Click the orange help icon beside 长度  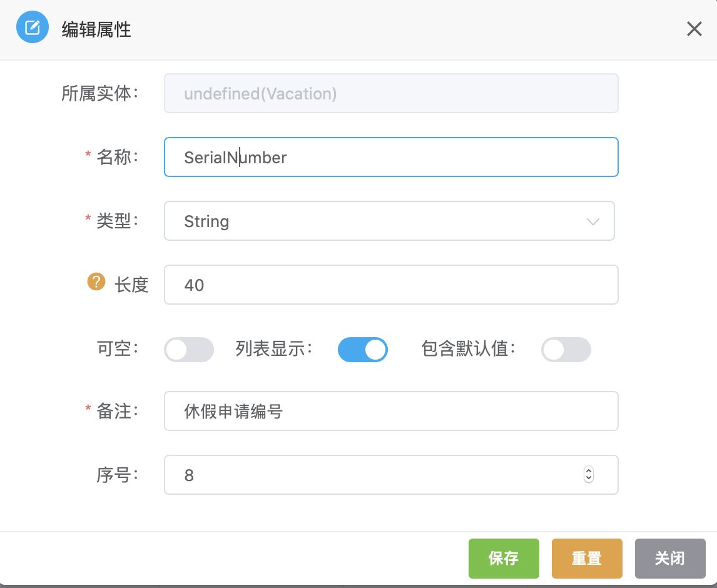[96, 283]
